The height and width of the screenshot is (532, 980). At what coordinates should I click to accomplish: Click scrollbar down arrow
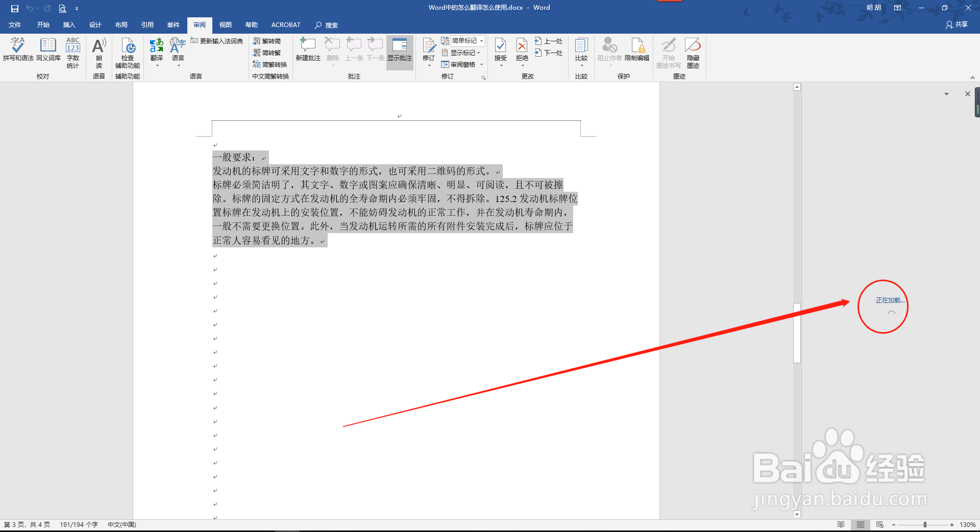[x=797, y=515]
